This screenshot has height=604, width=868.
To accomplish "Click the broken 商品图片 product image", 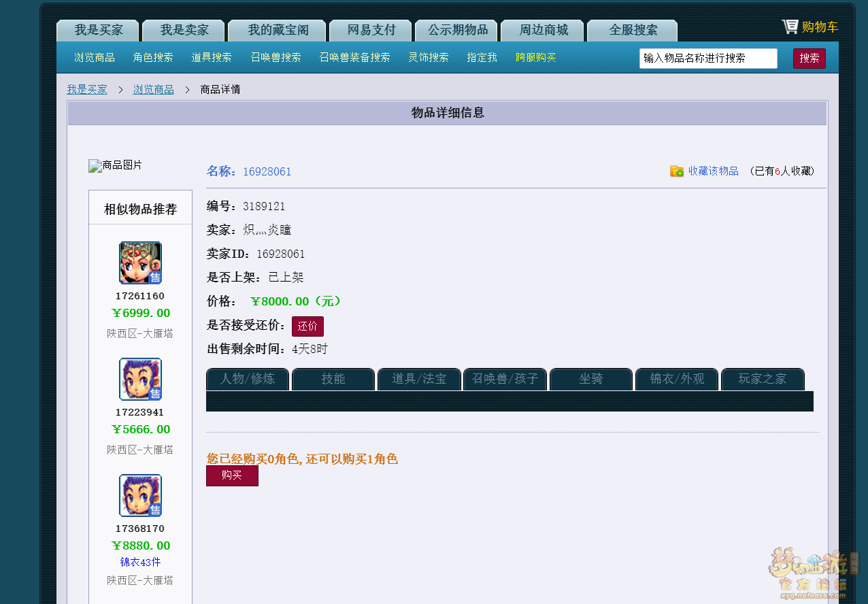I will tap(116, 165).
